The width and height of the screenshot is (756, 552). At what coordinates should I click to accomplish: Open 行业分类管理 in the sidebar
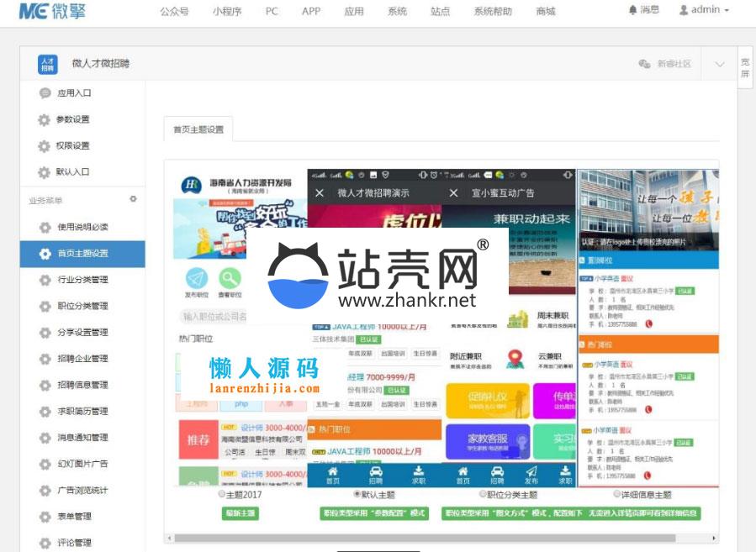point(82,280)
